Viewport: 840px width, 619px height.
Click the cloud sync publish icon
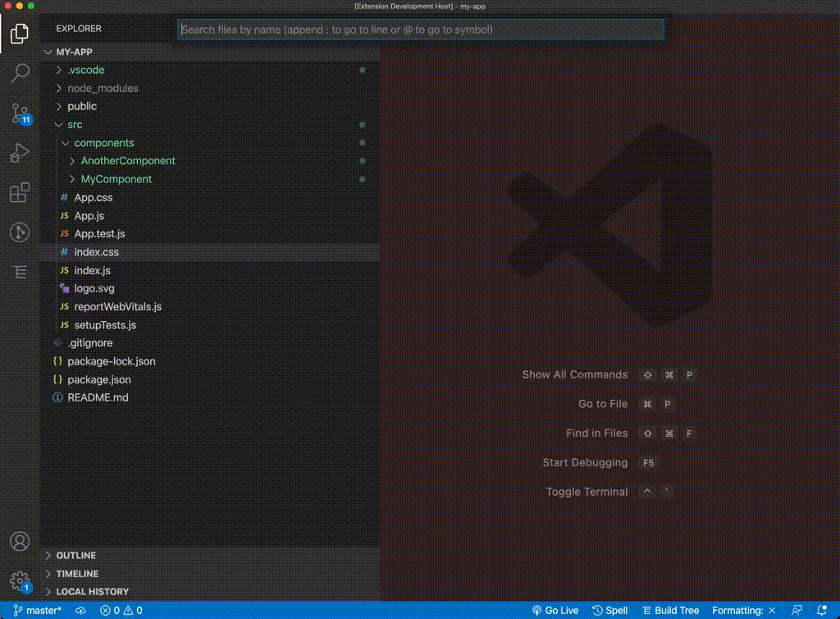[80, 611]
